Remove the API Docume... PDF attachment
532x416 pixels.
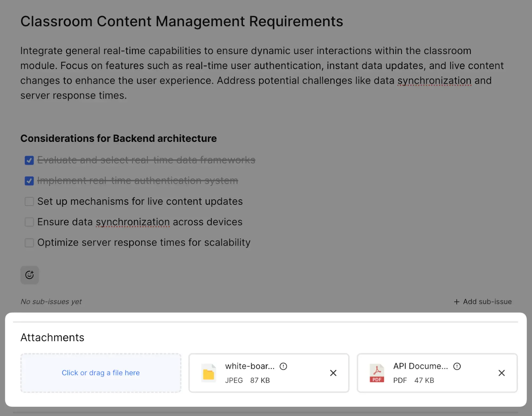click(x=501, y=373)
